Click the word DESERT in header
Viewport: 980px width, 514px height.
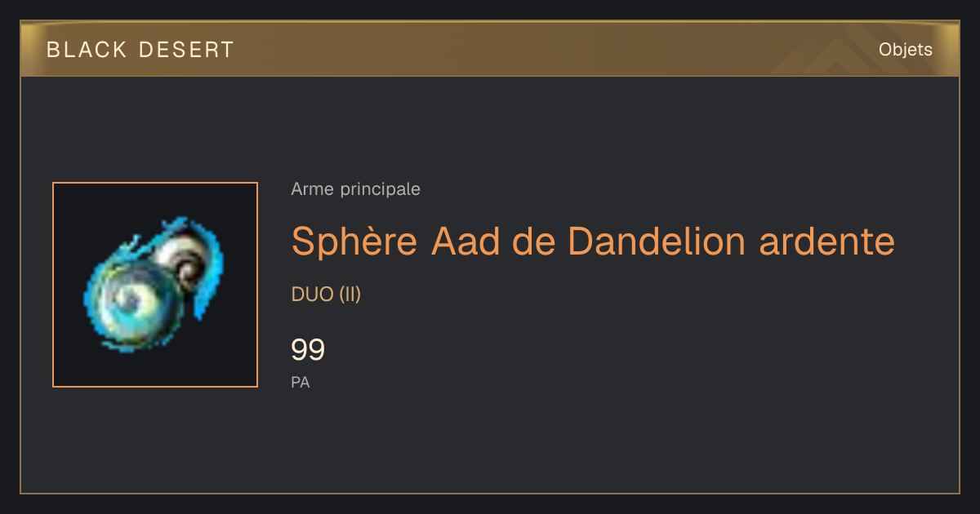[186, 50]
